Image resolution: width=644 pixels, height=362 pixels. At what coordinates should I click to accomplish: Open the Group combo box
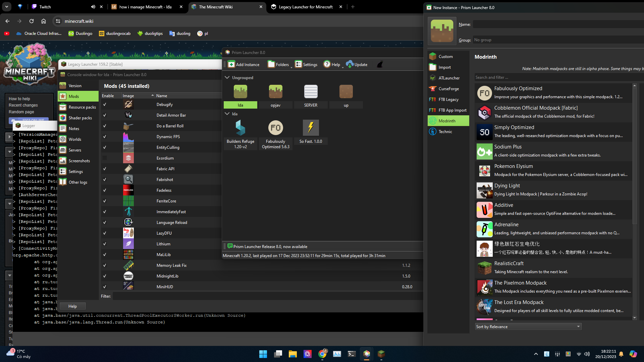tap(558, 40)
